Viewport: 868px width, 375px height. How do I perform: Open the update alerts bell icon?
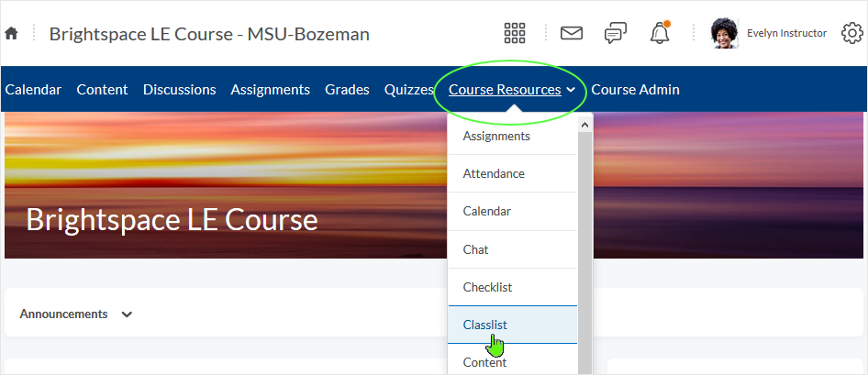tap(660, 33)
